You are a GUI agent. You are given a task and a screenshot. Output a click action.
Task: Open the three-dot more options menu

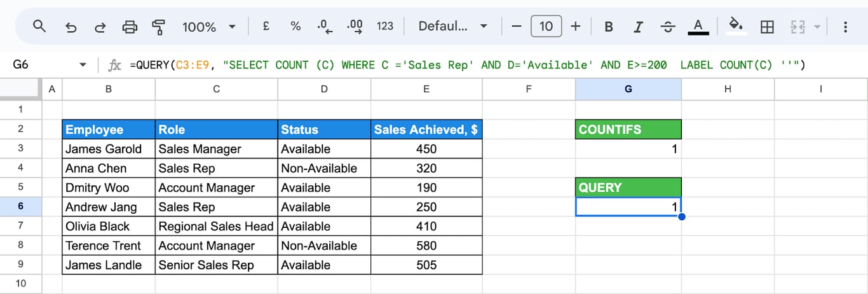[x=845, y=27]
